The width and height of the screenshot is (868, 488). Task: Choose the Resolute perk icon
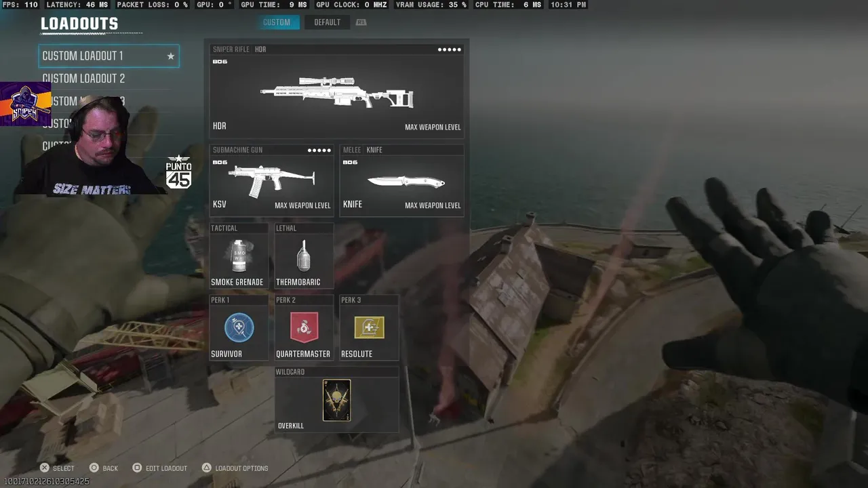[x=369, y=327]
